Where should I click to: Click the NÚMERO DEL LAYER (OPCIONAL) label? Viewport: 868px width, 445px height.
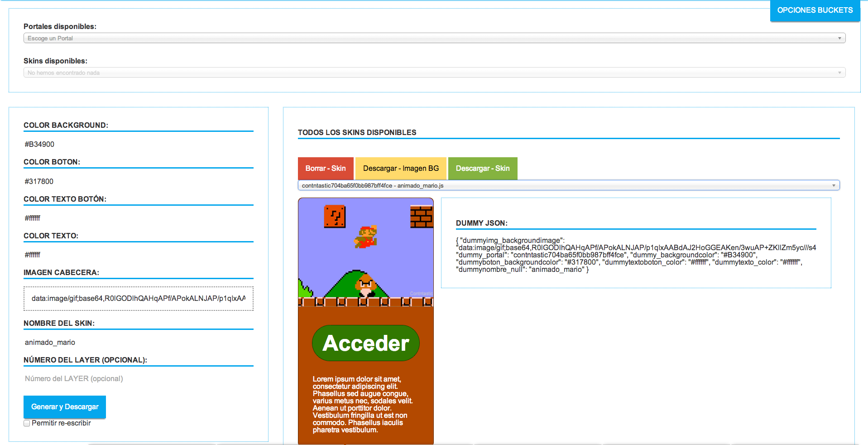pyautogui.click(x=85, y=360)
